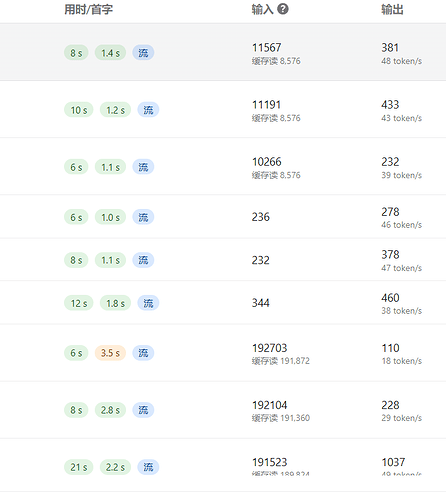Click the 流 badge in the 236 input row
The width and height of the screenshot is (446, 500).
click(x=143, y=217)
